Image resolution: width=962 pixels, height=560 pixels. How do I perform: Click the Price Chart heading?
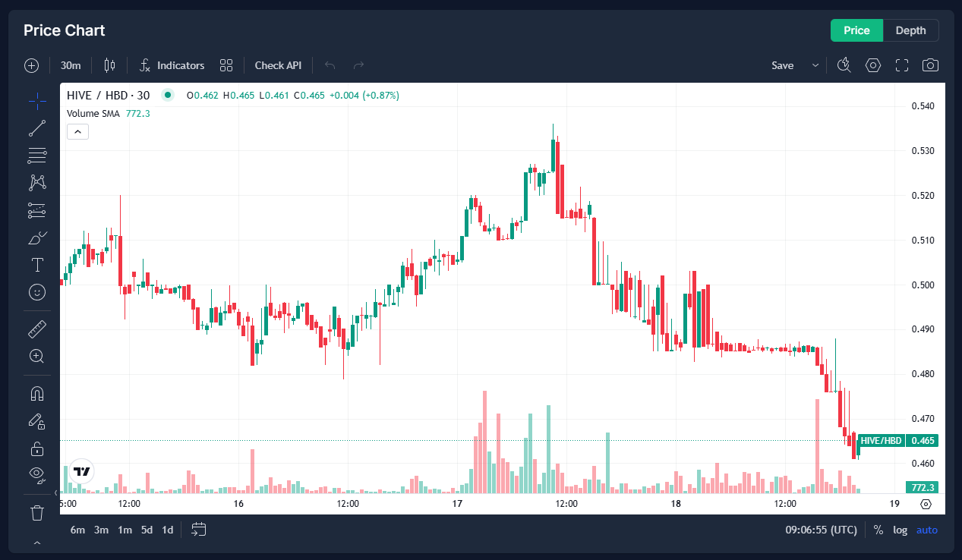tap(65, 30)
